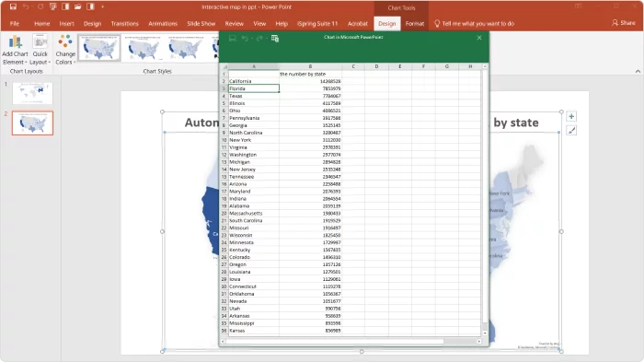
Task: Edit the data in Microsoft Excel icon
Action: pos(275,39)
